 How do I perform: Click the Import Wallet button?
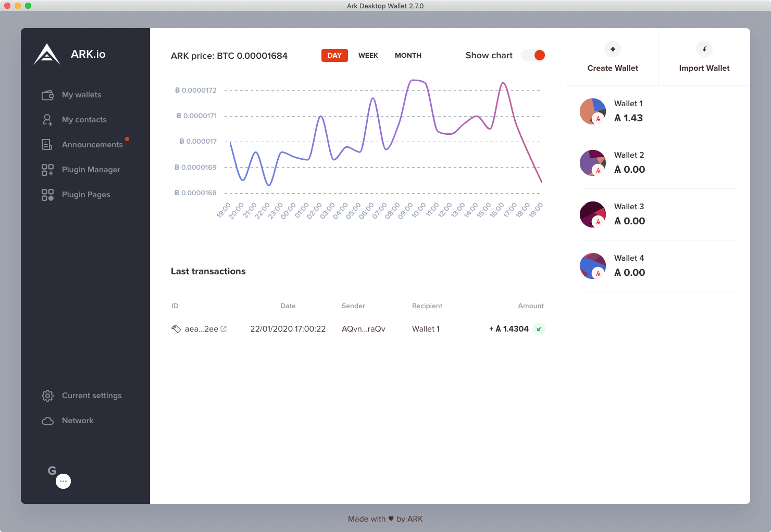[704, 57]
